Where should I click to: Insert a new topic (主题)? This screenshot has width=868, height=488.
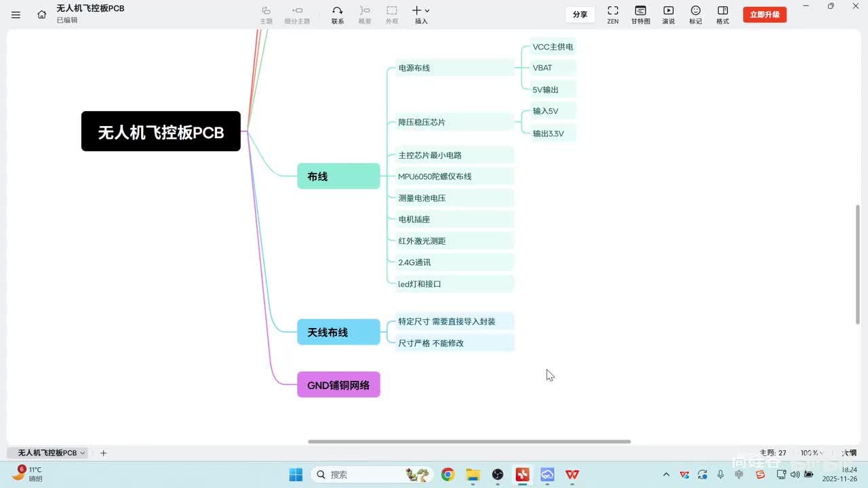[267, 15]
